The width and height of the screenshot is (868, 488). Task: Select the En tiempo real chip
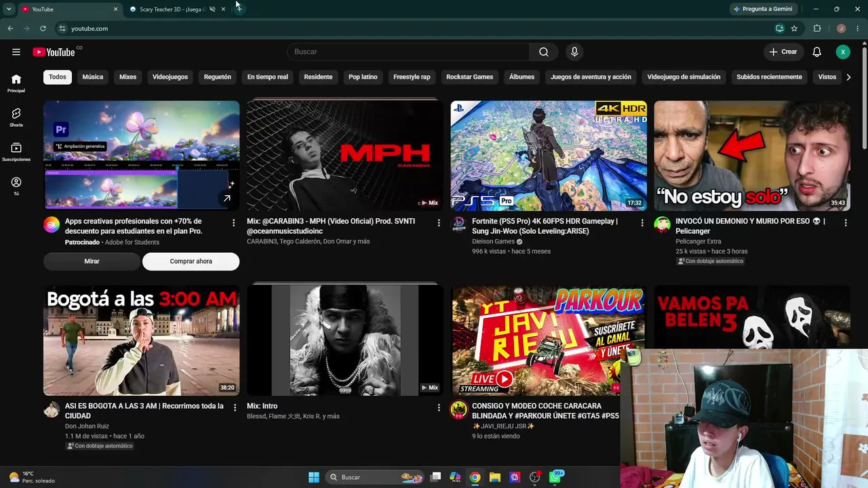(x=268, y=77)
